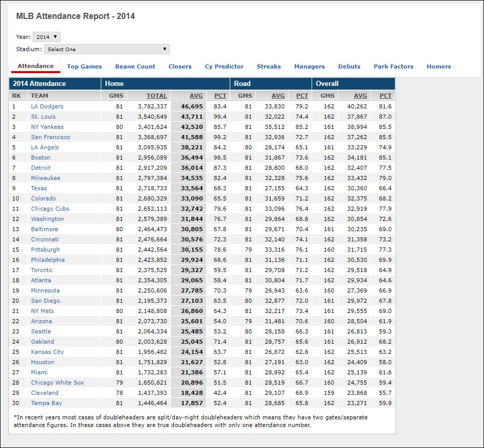Viewport: 484px width, 448px height.
Task: Sort by Overall AVG column header
Action: pos(360,96)
